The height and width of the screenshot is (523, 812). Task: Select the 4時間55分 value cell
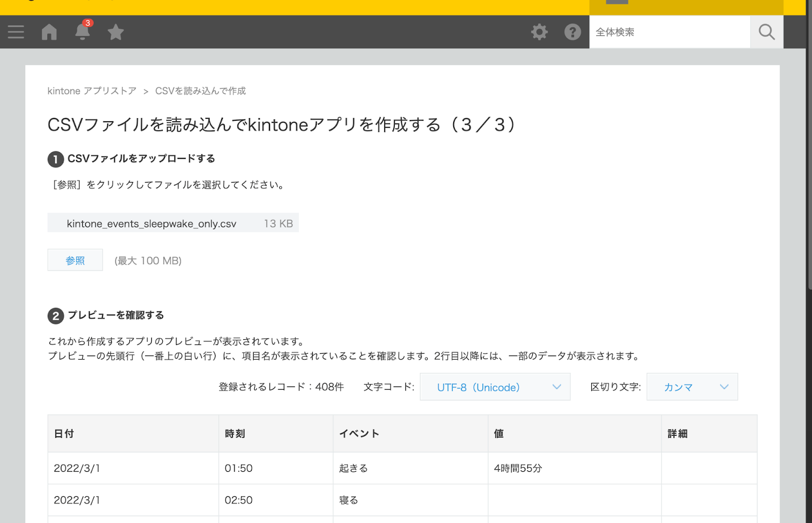[574, 468]
